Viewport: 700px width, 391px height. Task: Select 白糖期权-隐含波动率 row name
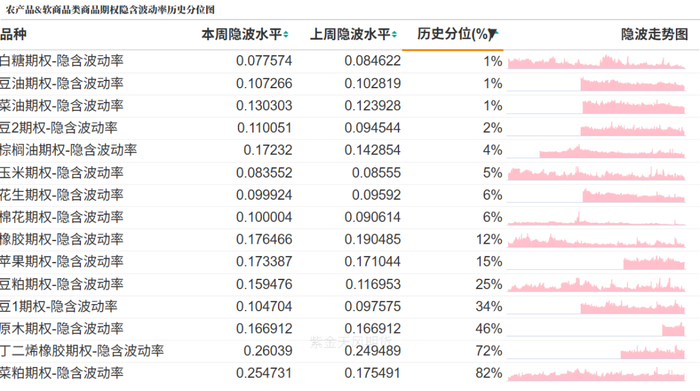coord(62,61)
